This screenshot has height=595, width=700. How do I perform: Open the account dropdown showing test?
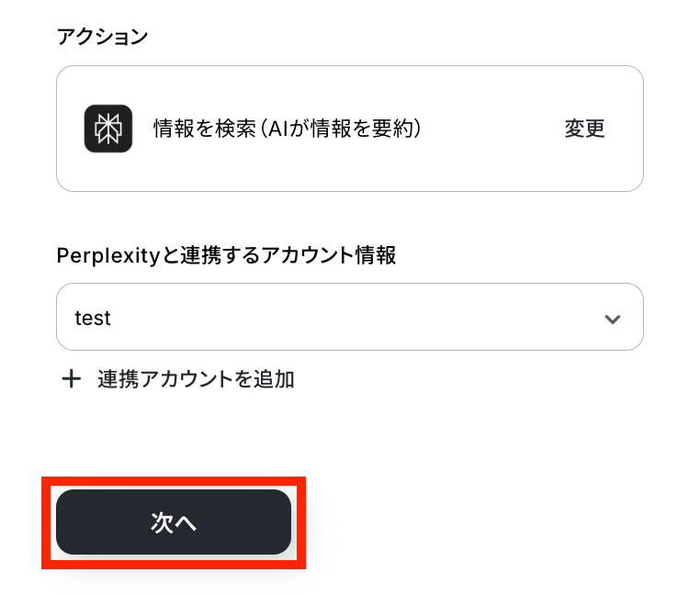(x=349, y=318)
